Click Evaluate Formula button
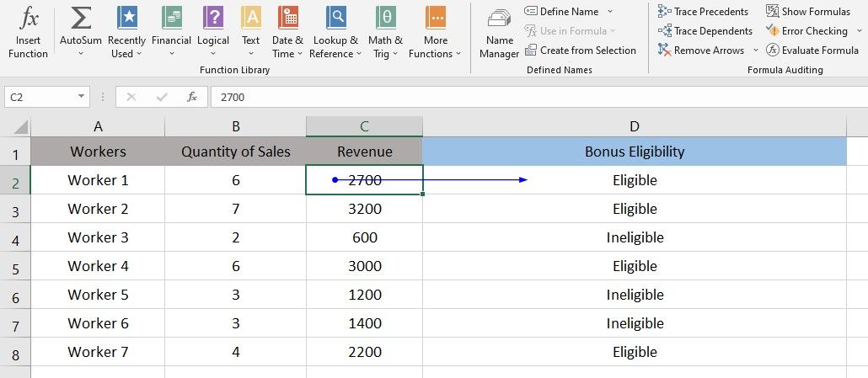868x378 pixels. click(812, 50)
